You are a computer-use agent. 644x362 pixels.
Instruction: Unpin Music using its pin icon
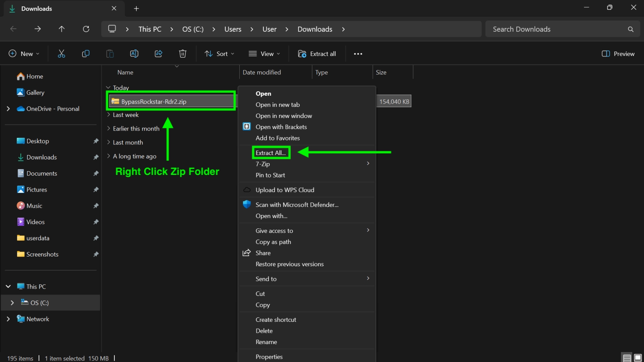pos(96,206)
